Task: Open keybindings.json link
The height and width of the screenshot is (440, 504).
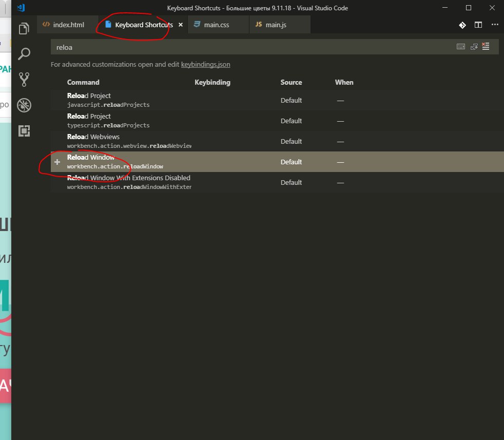Action: [x=205, y=64]
